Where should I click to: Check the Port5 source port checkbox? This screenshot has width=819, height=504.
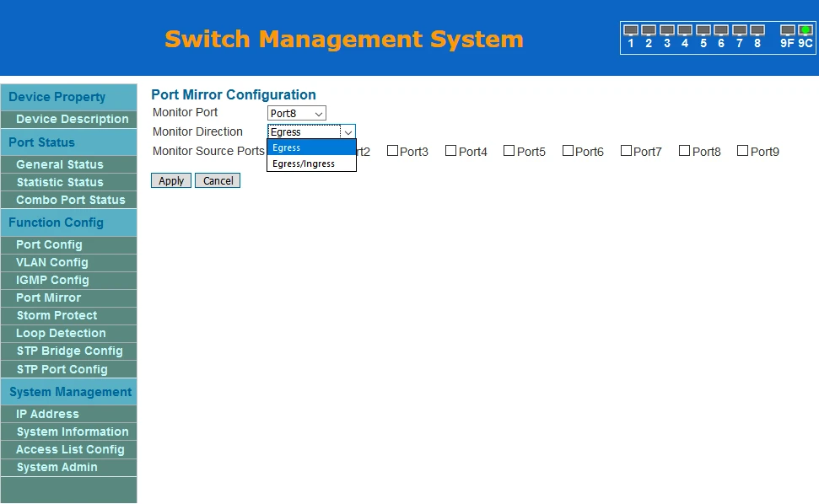click(x=509, y=151)
